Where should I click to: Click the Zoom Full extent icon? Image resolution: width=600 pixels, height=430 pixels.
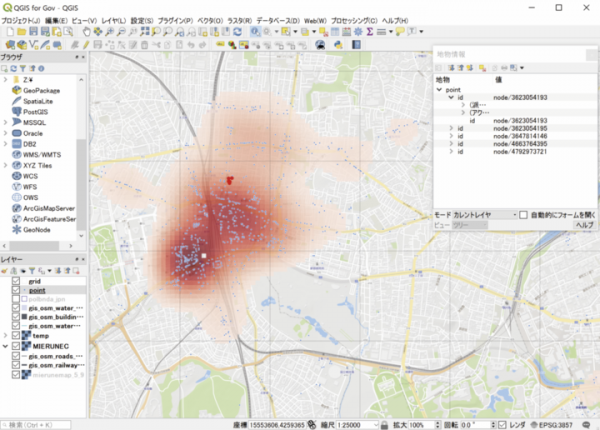pyautogui.click(x=144, y=32)
